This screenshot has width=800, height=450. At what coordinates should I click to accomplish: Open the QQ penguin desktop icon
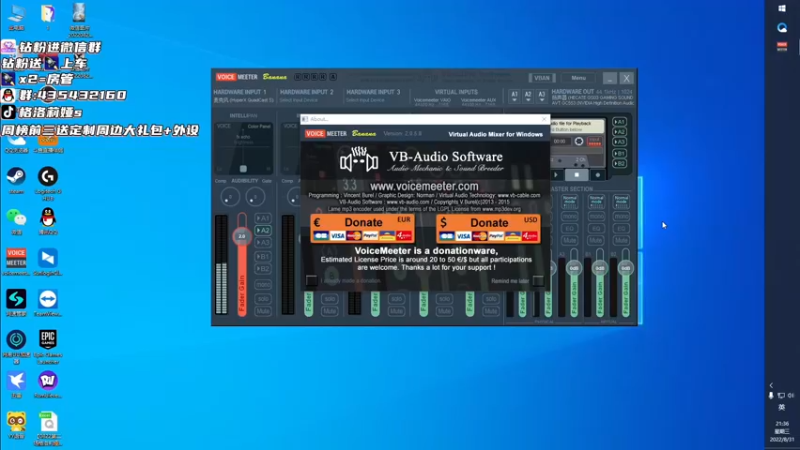pyautogui.click(x=47, y=221)
